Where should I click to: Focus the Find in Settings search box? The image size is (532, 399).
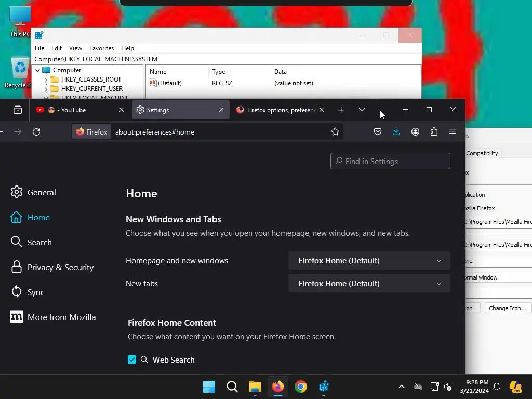(x=390, y=161)
